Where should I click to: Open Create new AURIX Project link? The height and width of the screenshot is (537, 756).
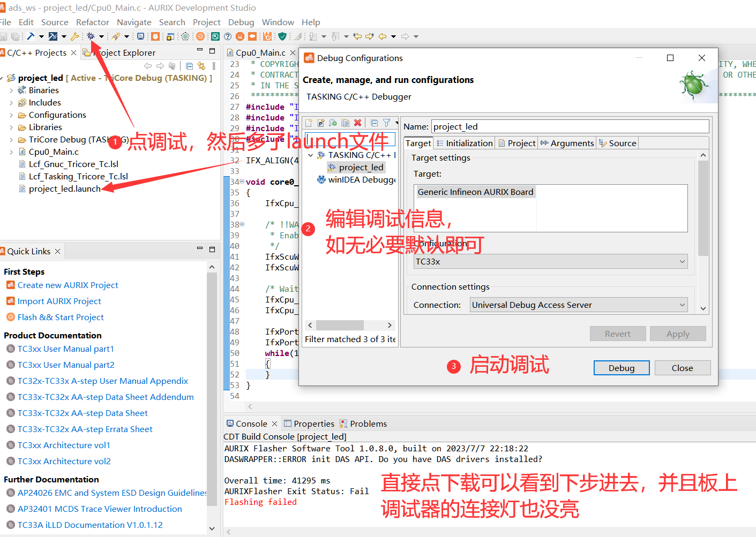(x=68, y=285)
